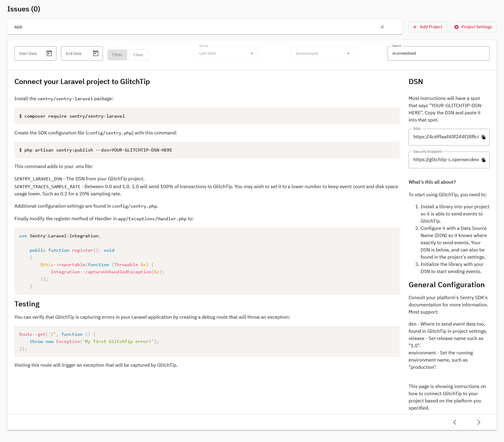504x442 pixels.
Task: Apply the date Filter button
Action: (x=117, y=55)
